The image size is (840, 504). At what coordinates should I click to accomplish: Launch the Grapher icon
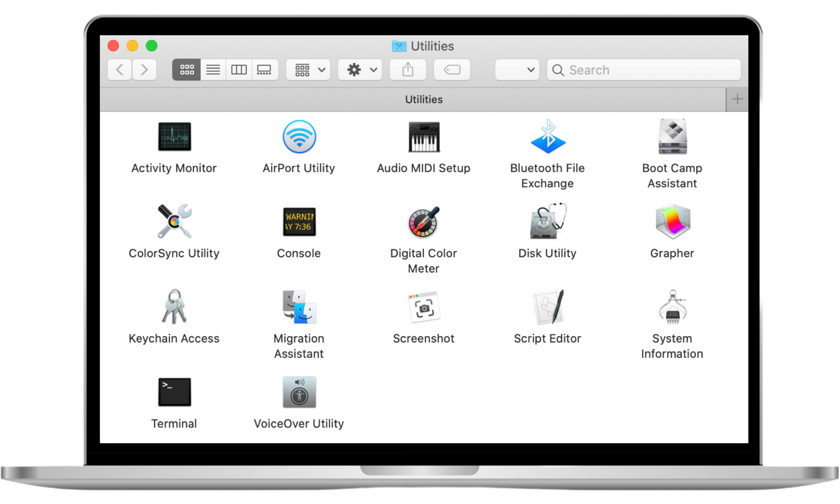click(672, 221)
